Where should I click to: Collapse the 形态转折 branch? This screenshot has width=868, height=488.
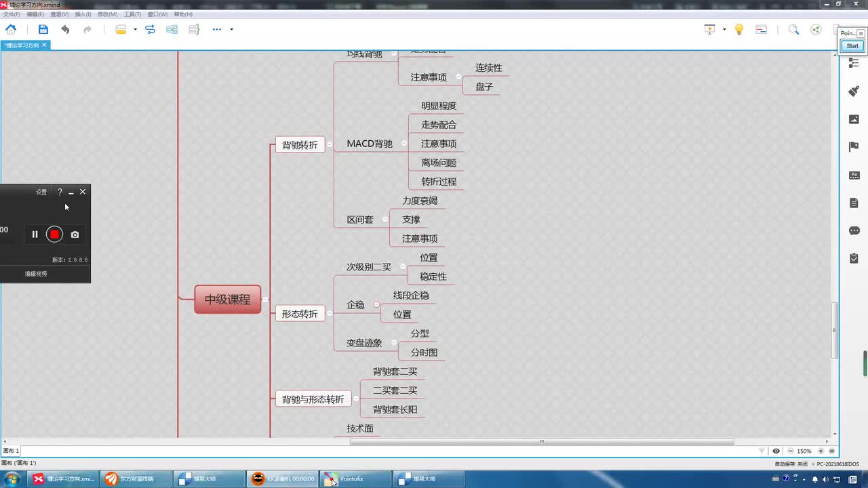coord(330,313)
